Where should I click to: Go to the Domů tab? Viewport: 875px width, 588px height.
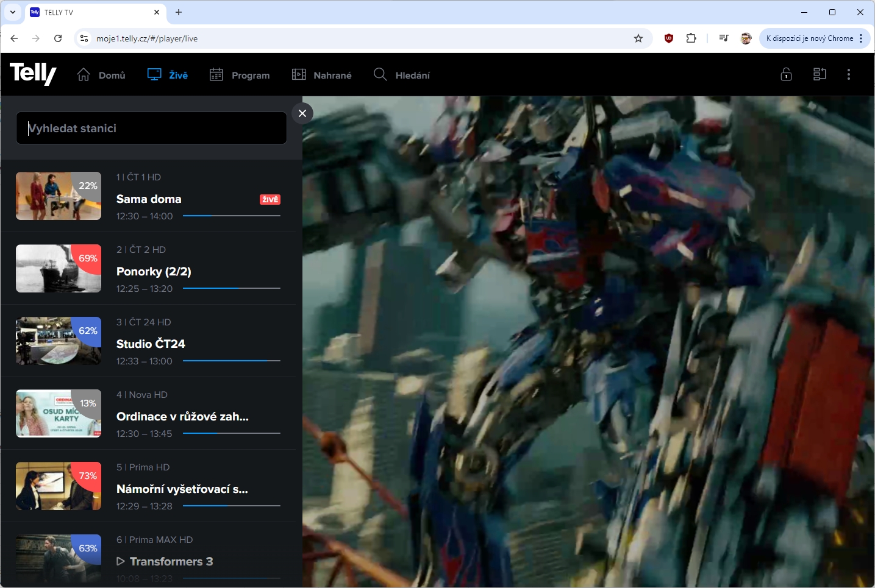tap(101, 75)
